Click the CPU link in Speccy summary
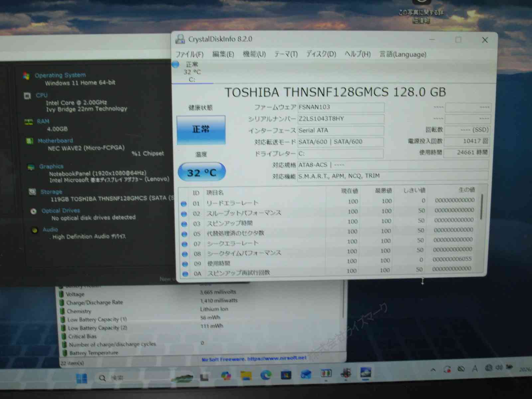This screenshot has height=399, width=532. [x=42, y=95]
